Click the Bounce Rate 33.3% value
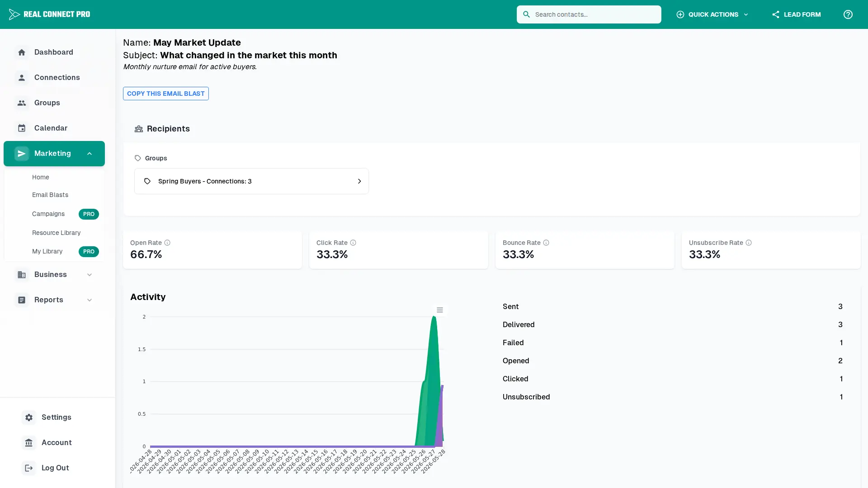Image resolution: width=868 pixels, height=488 pixels. (518, 254)
